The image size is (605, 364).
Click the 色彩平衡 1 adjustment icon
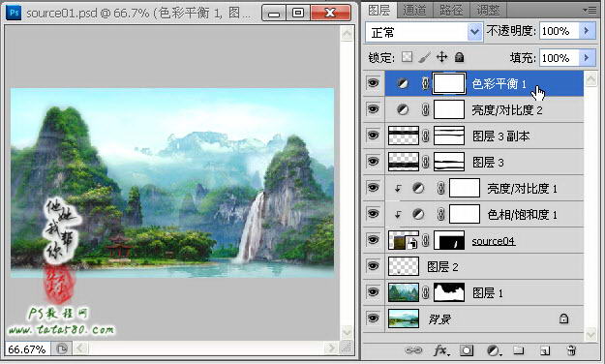coord(403,83)
